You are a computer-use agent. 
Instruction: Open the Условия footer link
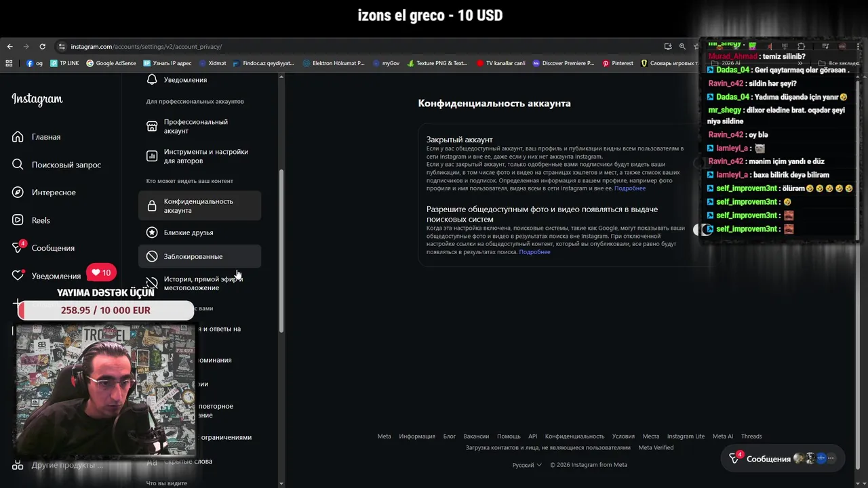click(623, 436)
